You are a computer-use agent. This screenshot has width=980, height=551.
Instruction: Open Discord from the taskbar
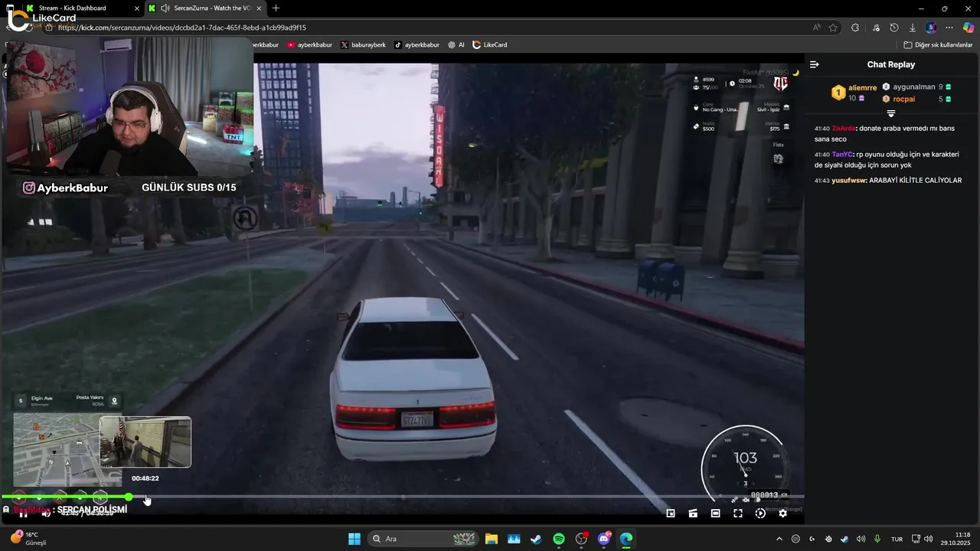pyautogui.click(x=604, y=539)
